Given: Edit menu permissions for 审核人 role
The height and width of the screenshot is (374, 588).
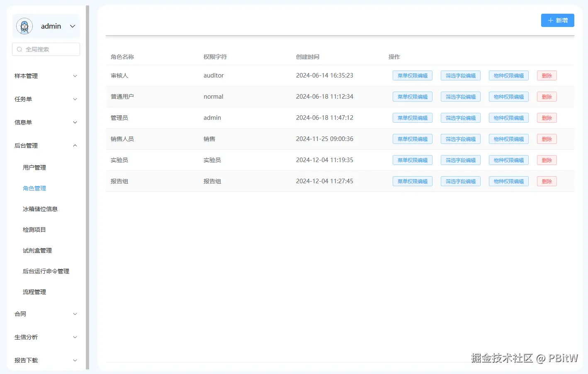Looking at the screenshot, I should [x=413, y=75].
